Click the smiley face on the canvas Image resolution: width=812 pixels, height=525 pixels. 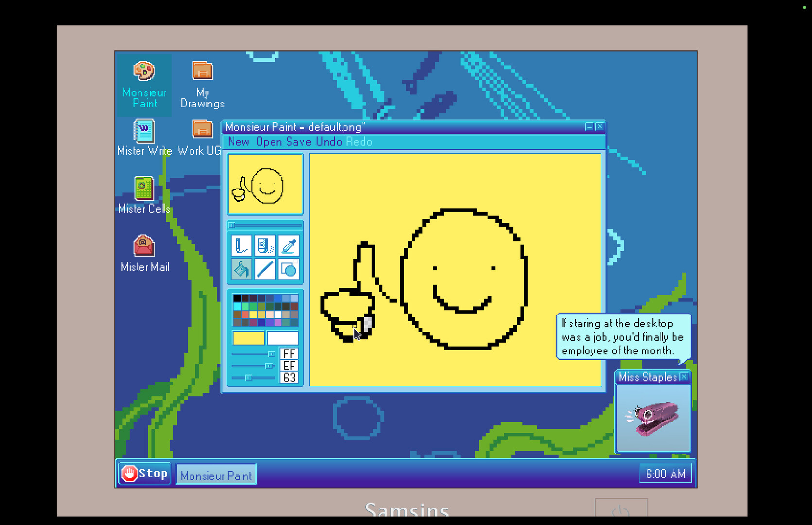[x=464, y=279]
